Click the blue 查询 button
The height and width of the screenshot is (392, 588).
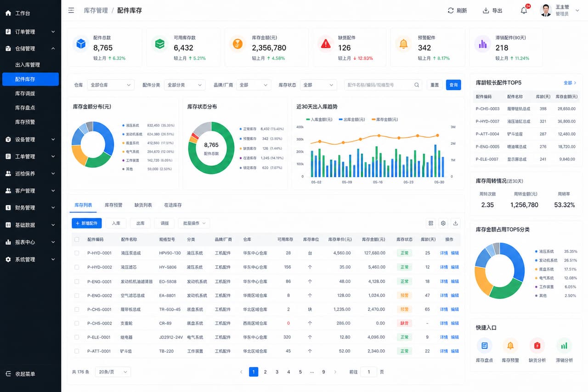453,85
